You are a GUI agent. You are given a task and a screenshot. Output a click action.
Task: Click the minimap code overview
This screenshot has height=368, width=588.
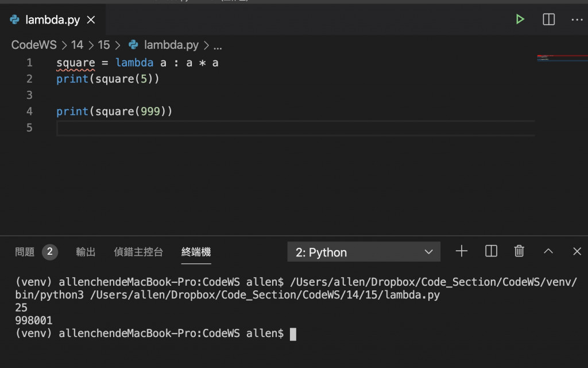[x=562, y=58]
